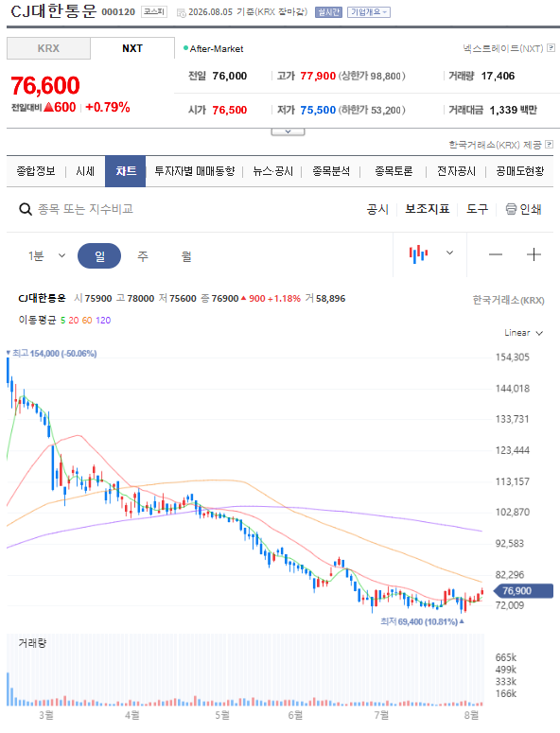Expand the chart type dropdown arrow
The width and height of the screenshot is (560, 733).
(x=449, y=253)
